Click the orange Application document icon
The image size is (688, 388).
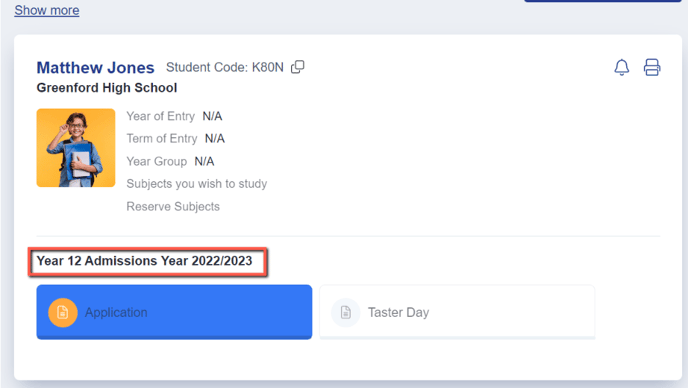click(63, 313)
